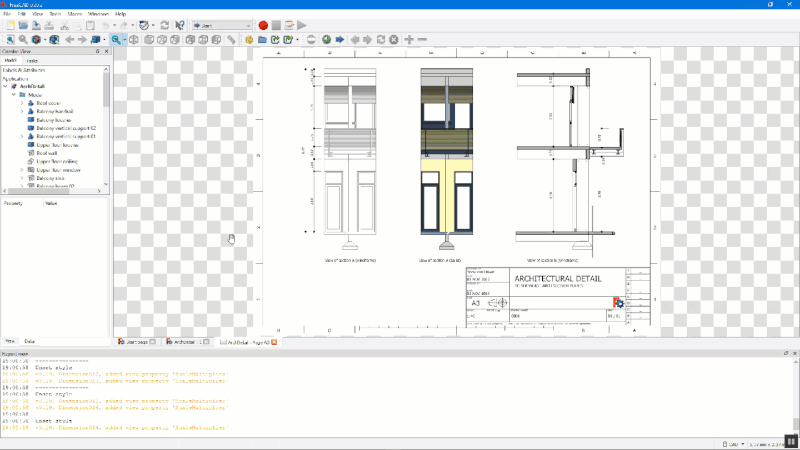Click the green Execute macro play icon

[301, 25]
